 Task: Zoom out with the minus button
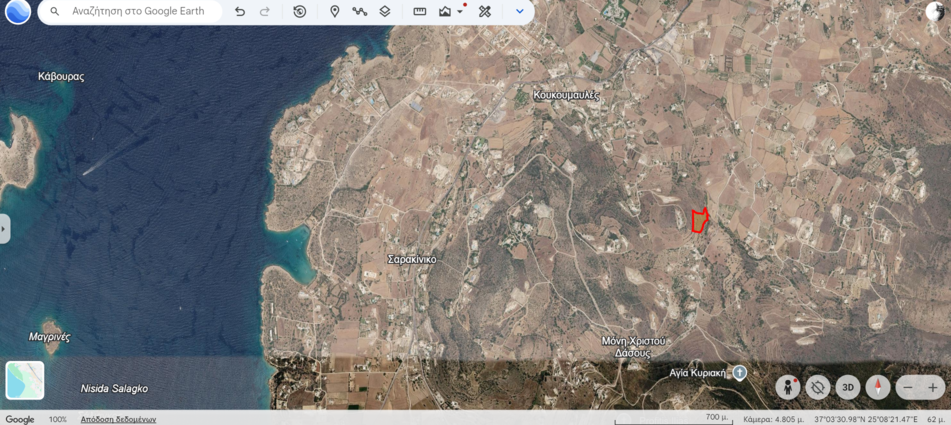click(908, 387)
